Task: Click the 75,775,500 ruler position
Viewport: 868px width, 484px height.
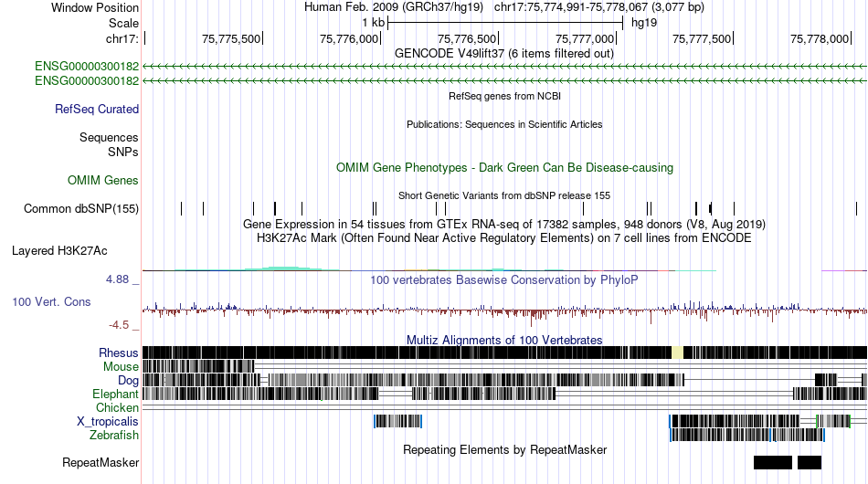Action: click(231, 38)
